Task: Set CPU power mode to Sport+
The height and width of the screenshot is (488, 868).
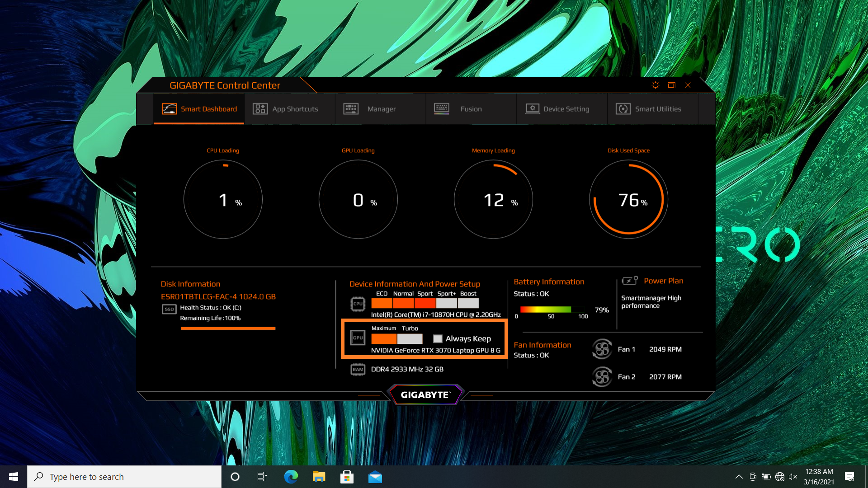Action: click(x=447, y=303)
